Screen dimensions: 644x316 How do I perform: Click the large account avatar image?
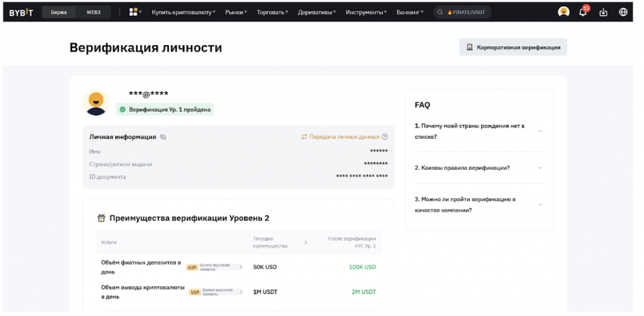click(x=96, y=102)
